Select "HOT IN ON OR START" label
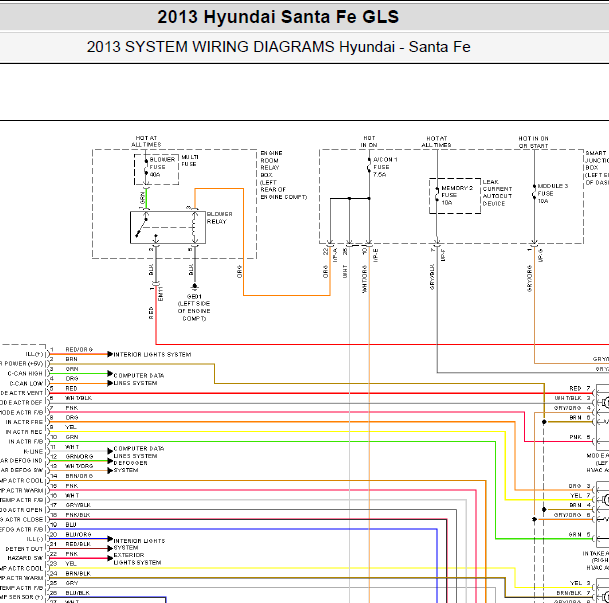The image size is (609, 603). coord(533,142)
